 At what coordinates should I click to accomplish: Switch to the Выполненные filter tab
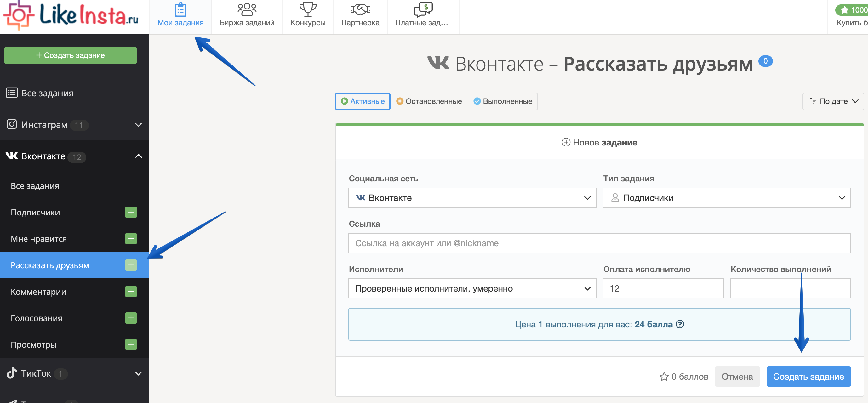pos(503,101)
